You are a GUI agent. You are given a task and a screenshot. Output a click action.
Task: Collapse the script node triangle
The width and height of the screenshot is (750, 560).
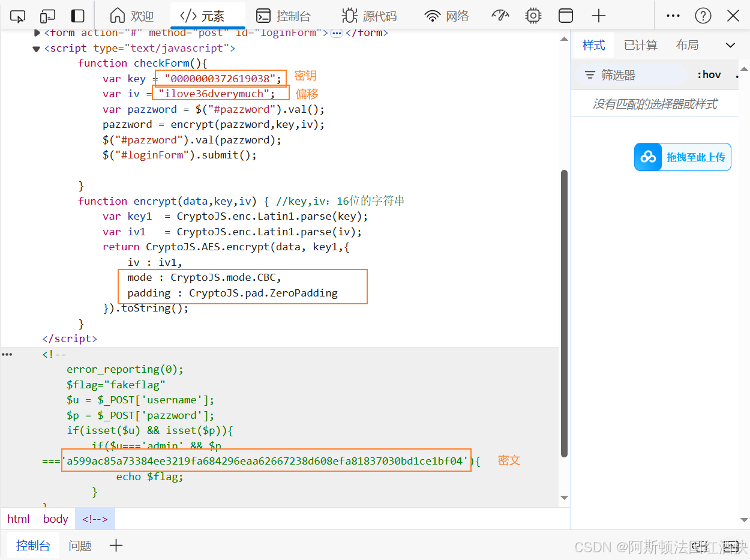tap(37, 49)
